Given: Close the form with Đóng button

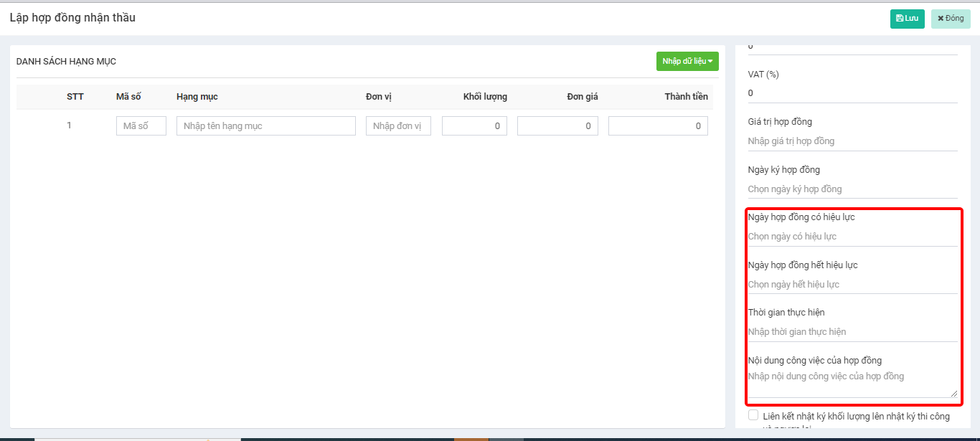Looking at the screenshot, I should (x=951, y=19).
